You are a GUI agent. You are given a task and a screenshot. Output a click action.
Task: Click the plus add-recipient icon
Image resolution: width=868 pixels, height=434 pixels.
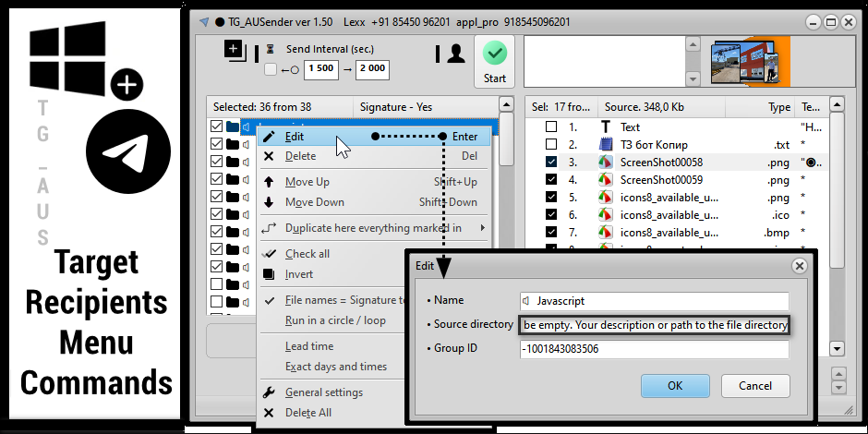[x=234, y=49]
